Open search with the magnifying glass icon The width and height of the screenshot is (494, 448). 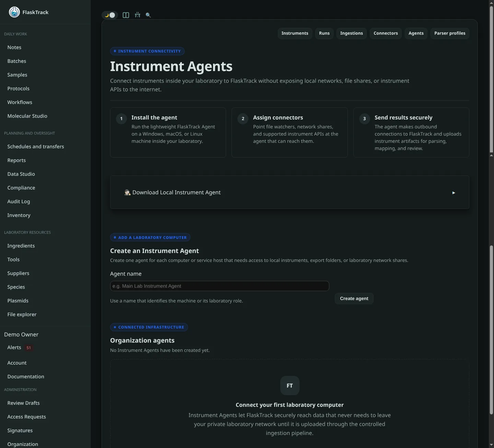pyautogui.click(x=148, y=15)
